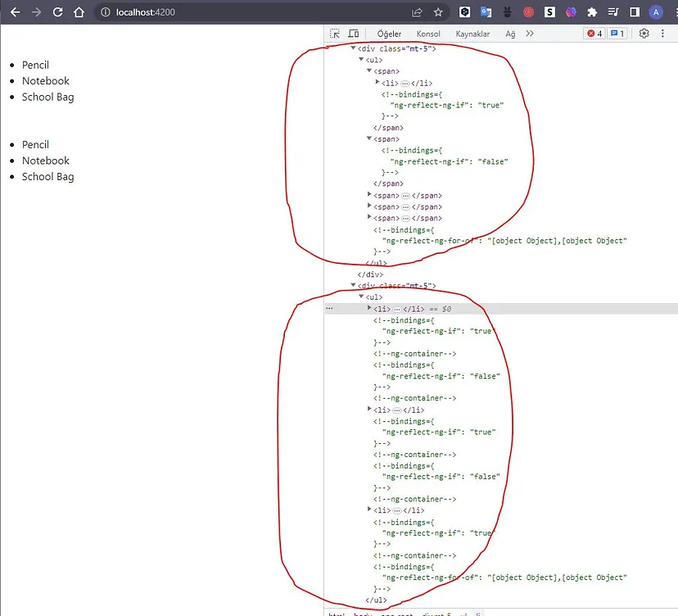The height and width of the screenshot is (616, 678).
Task: Expand the li inside the first span
Action: click(377, 82)
